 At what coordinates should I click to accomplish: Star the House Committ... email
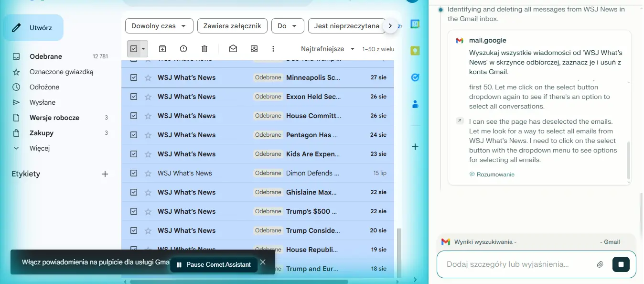tap(148, 116)
